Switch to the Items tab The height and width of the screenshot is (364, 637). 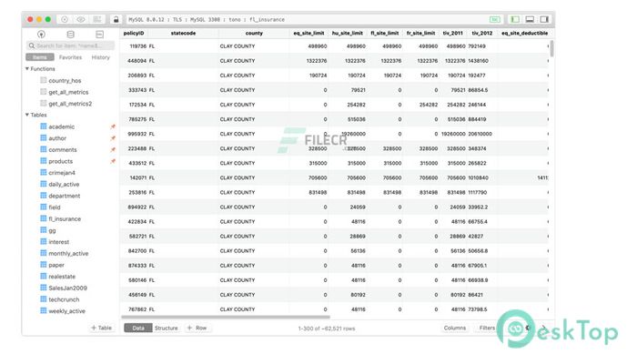click(x=40, y=57)
